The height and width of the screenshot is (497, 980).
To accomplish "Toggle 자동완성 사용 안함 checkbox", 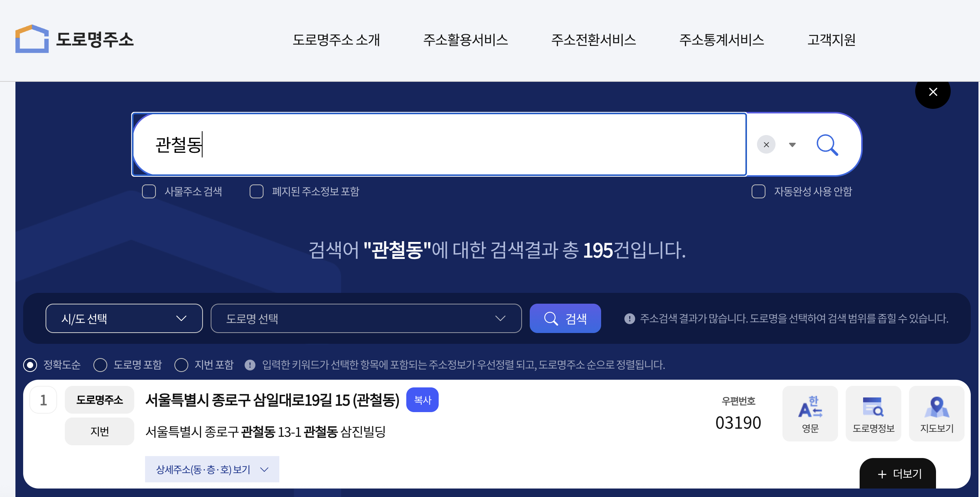I will click(758, 191).
